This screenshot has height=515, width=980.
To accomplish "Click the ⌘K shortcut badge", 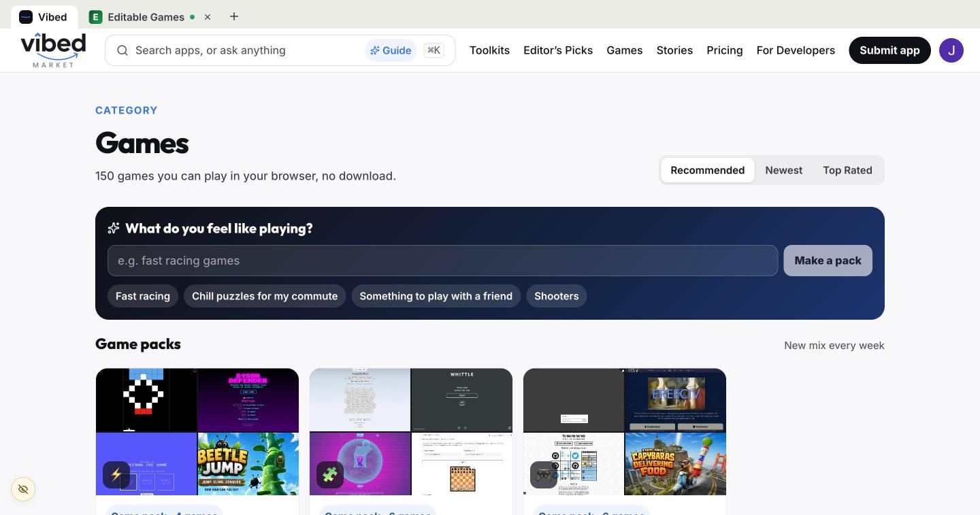I will point(434,50).
